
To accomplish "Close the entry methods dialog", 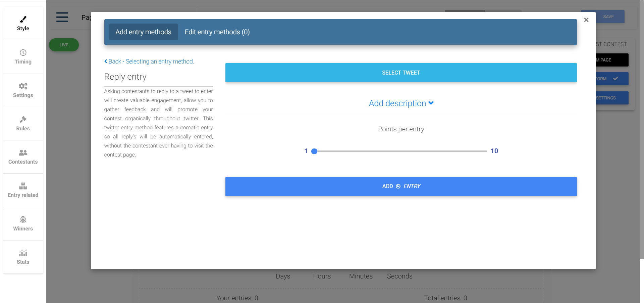I will coord(586,20).
